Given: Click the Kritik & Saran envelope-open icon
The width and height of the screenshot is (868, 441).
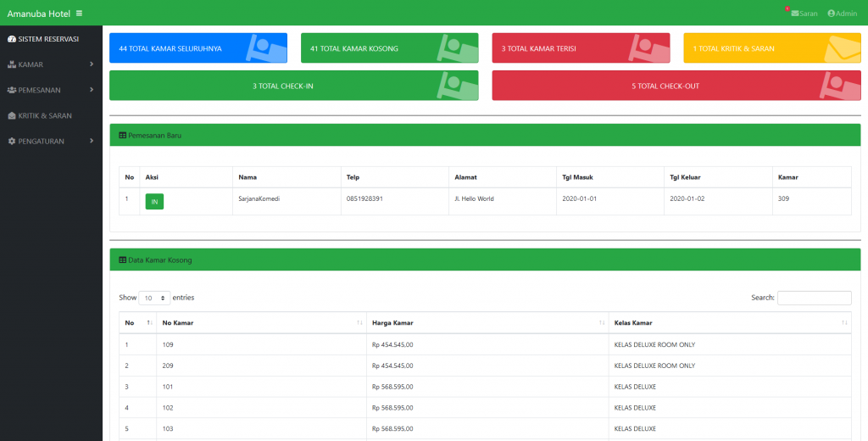Looking at the screenshot, I should (12, 116).
